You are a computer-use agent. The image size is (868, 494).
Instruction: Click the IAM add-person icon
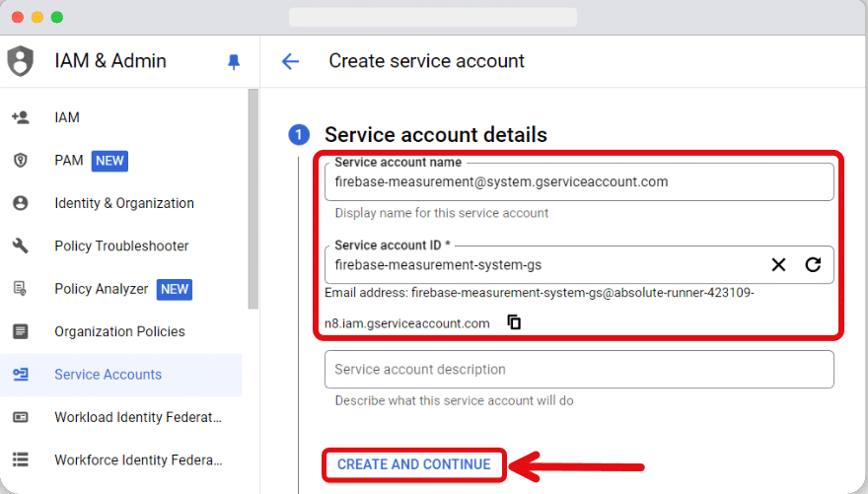(x=21, y=117)
